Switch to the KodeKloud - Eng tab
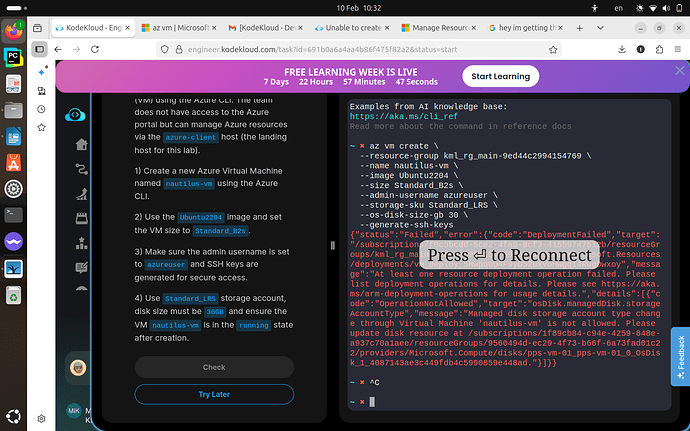 pyautogui.click(x=93, y=28)
